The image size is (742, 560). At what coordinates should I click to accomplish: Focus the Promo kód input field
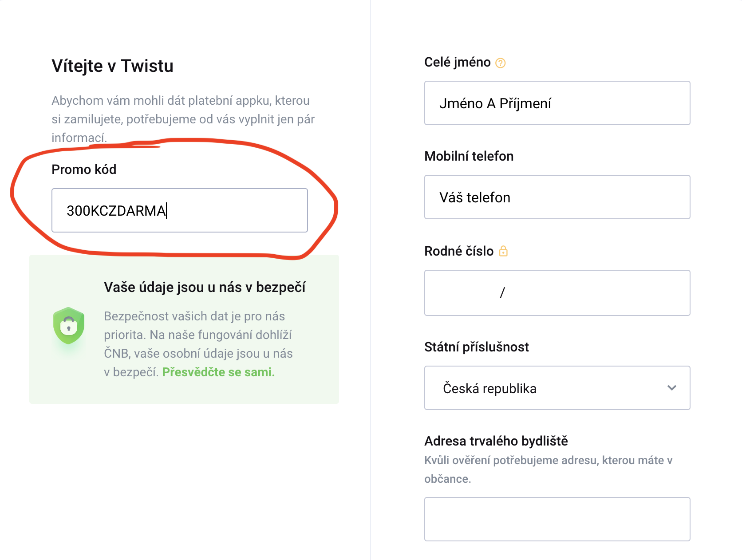point(179,210)
